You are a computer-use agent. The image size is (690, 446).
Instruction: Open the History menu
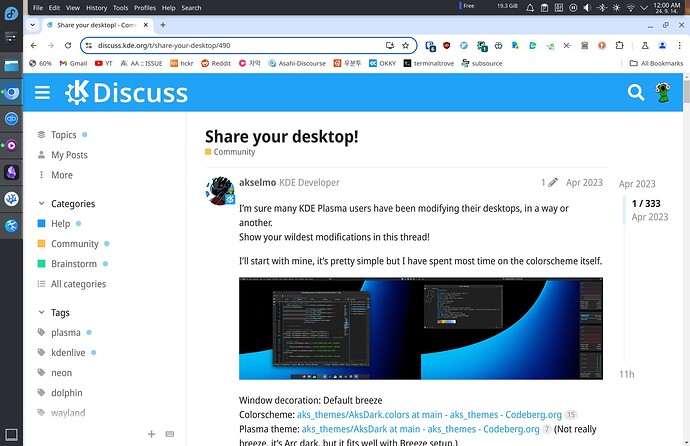pyautogui.click(x=96, y=7)
